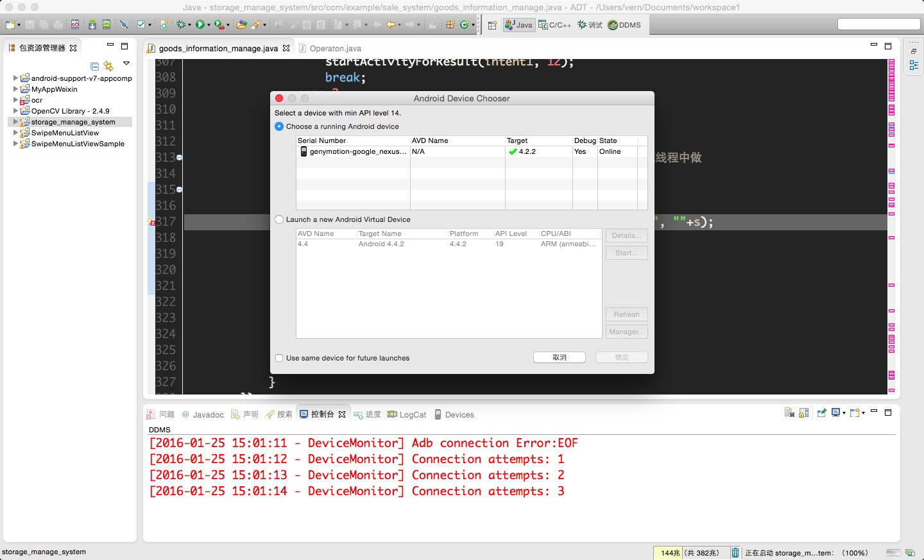Open the LogCat tab
Viewport: 924px width, 560px height.
click(407, 414)
